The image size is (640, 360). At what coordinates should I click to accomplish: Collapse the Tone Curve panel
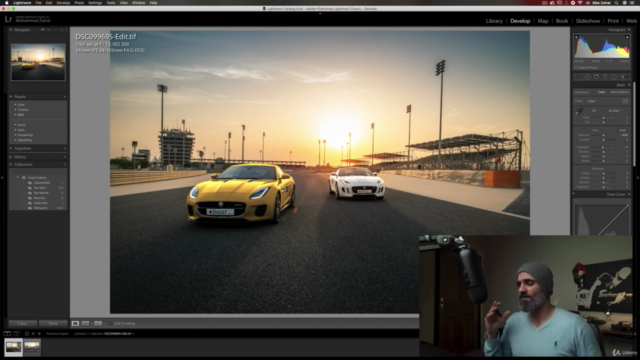click(629, 194)
